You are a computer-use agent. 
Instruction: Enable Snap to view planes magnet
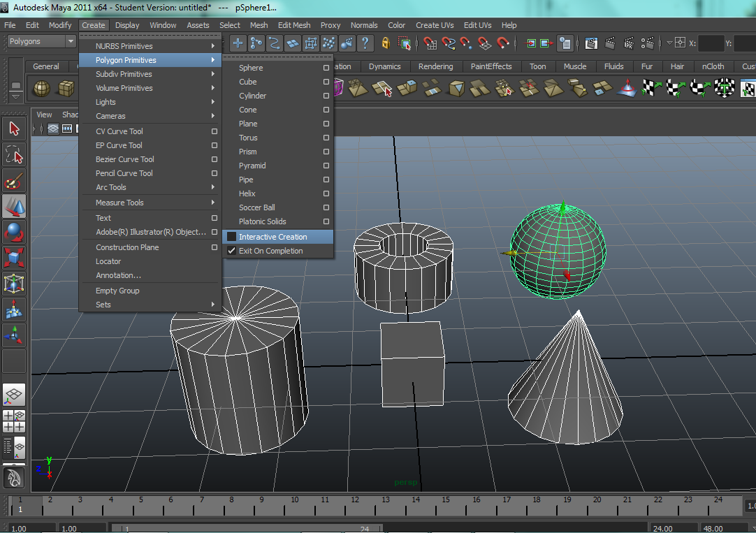(x=484, y=43)
